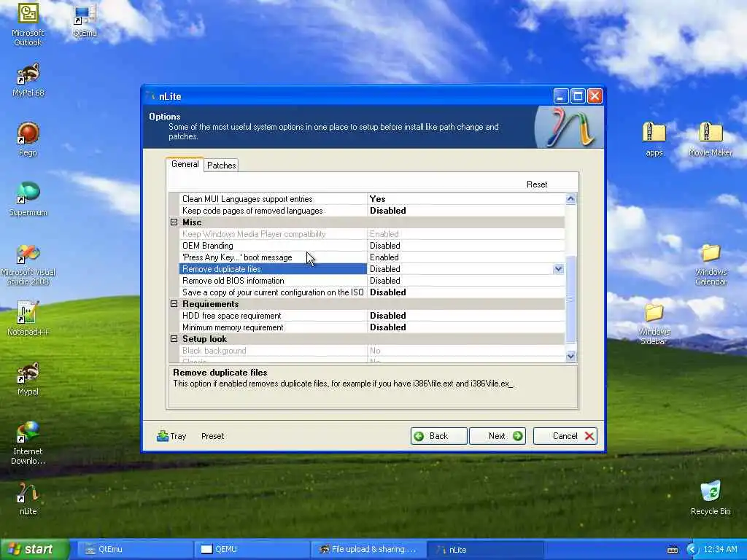Open the apps zipped folder
The width and height of the screenshot is (747, 560).
[x=654, y=139]
